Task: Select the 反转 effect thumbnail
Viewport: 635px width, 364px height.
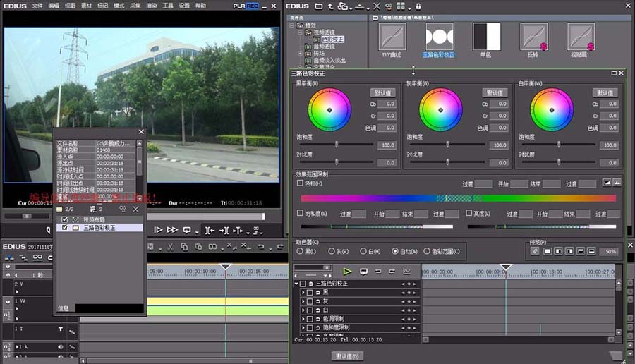Action: pyautogui.click(x=534, y=37)
